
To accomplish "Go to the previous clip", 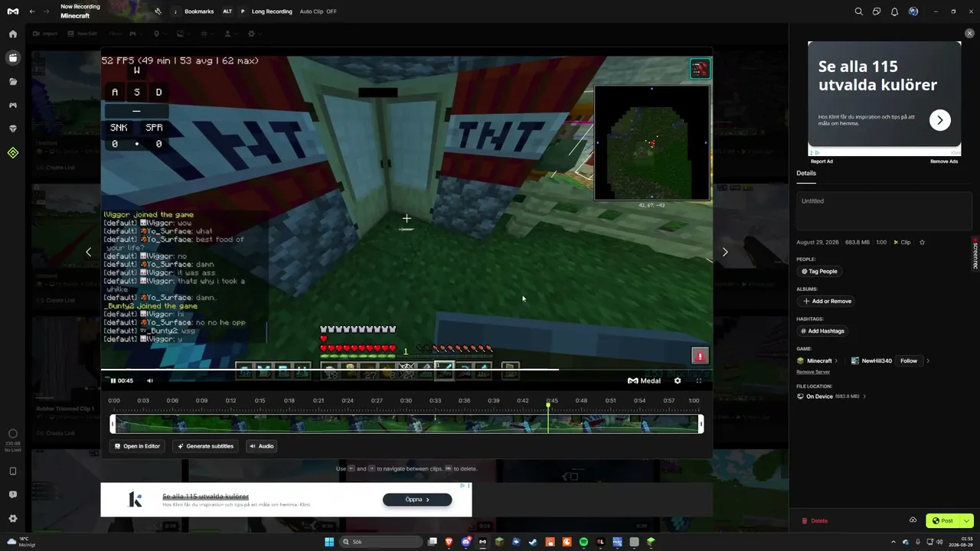I will [x=88, y=252].
